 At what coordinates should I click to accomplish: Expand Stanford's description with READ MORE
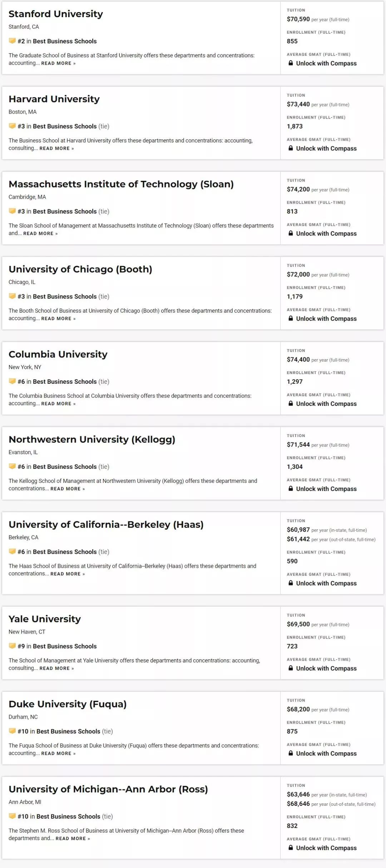[x=58, y=63]
